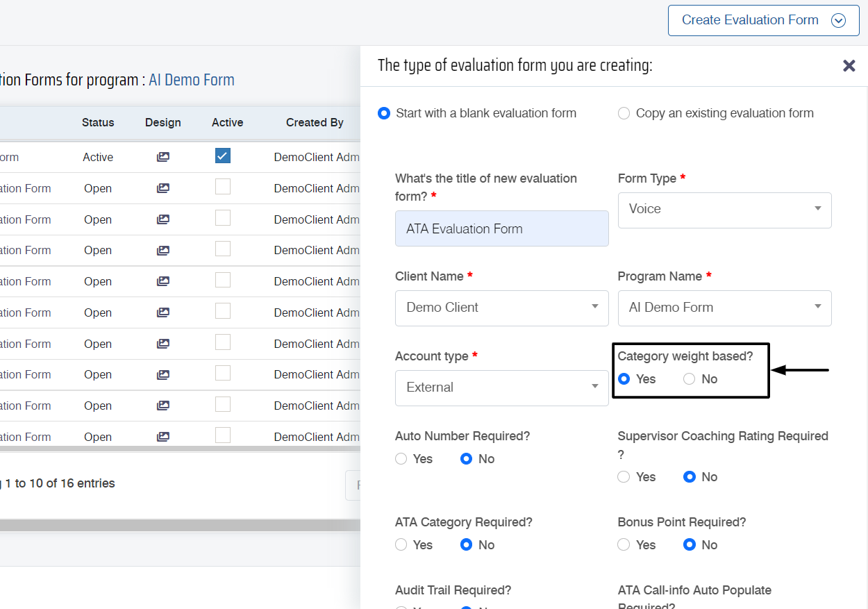Select No for Category weight based
868x609 pixels.
689,379
